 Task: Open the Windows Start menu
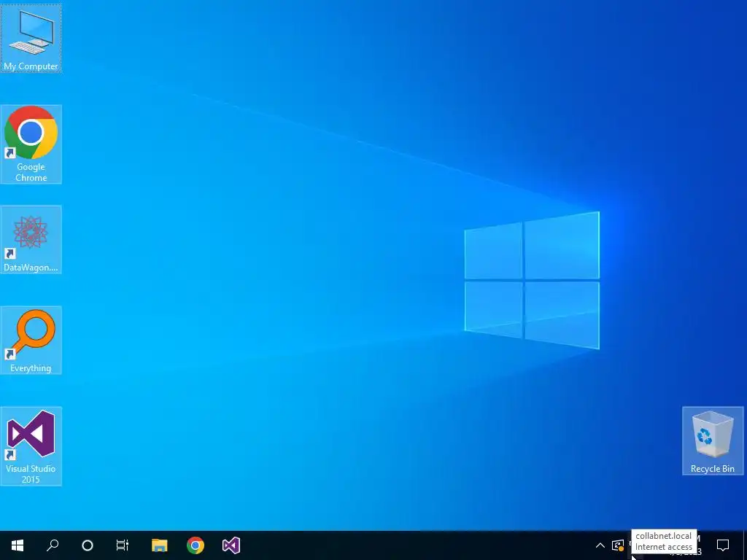tap(18, 545)
